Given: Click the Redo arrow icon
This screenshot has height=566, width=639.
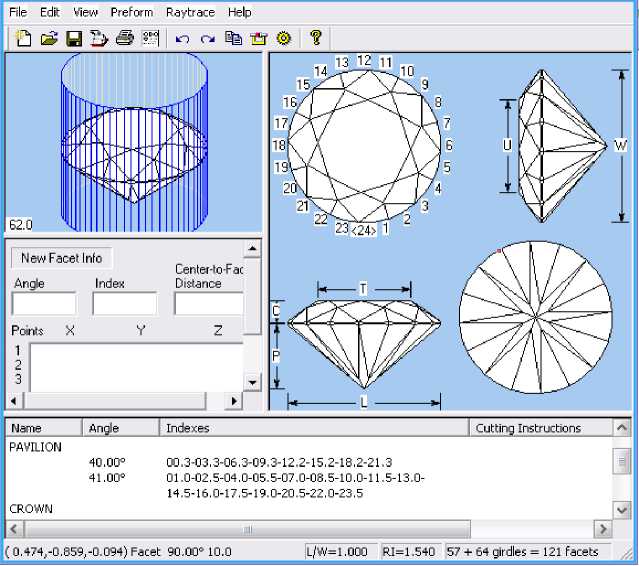Looking at the screenshot, I should point(207,38).
